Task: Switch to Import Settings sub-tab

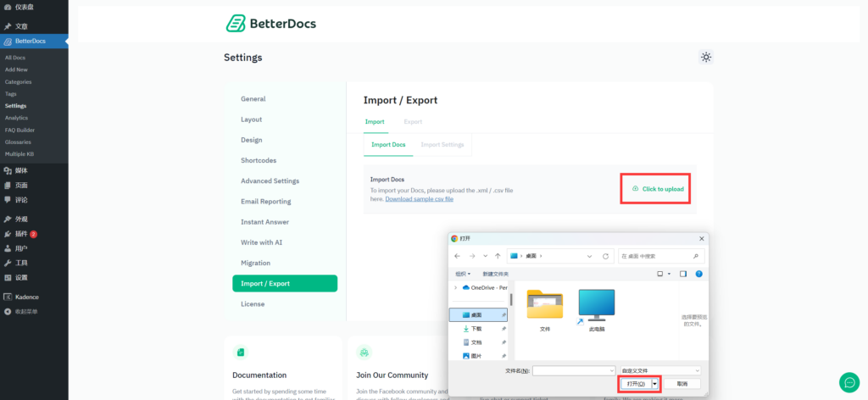Action: (442, 144)
